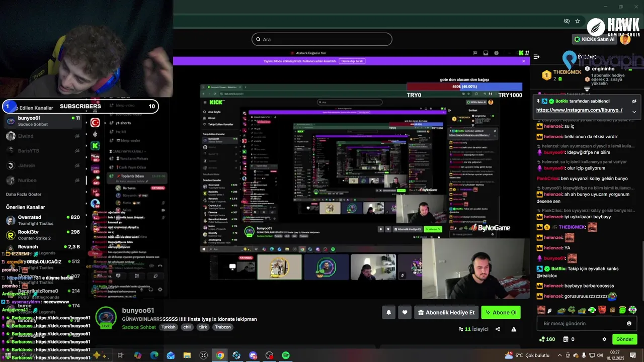
Task: Click browser eye-slash tracking icon
Action: 567,21
